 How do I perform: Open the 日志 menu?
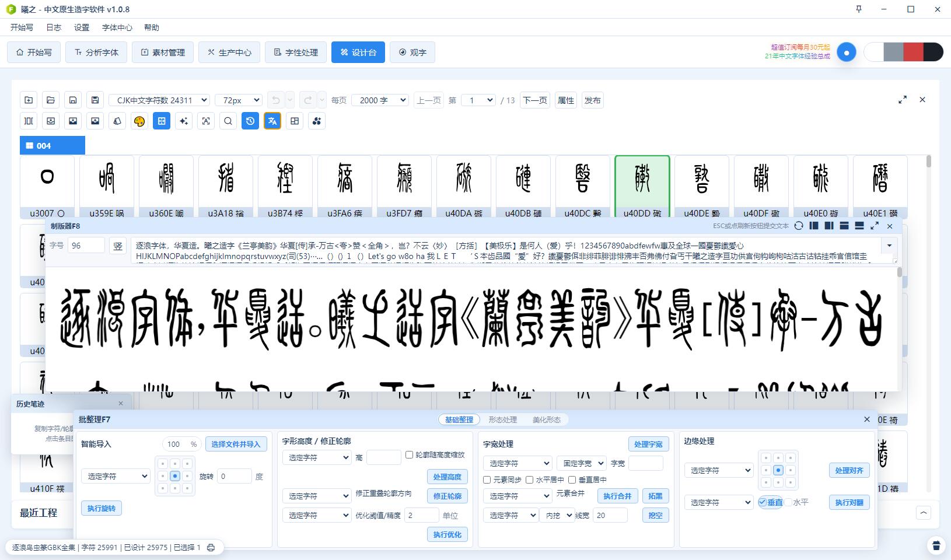(54, 27)
